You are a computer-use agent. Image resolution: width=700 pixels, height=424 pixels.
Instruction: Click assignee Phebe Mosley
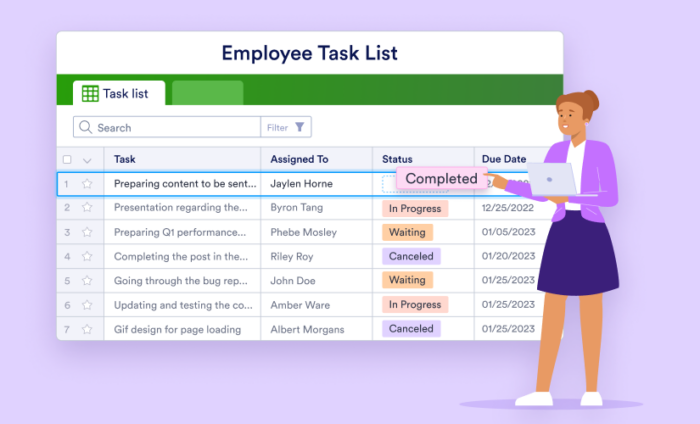click(304, 232)
